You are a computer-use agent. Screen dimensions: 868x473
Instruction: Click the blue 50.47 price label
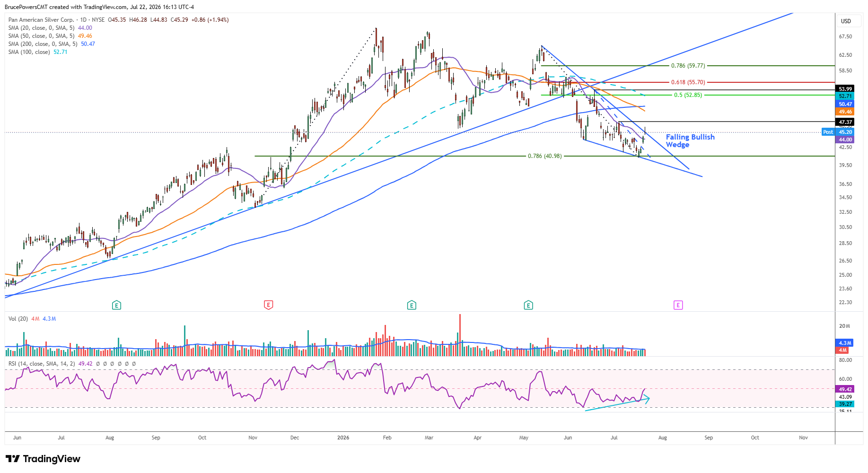[x=845, y=104]
